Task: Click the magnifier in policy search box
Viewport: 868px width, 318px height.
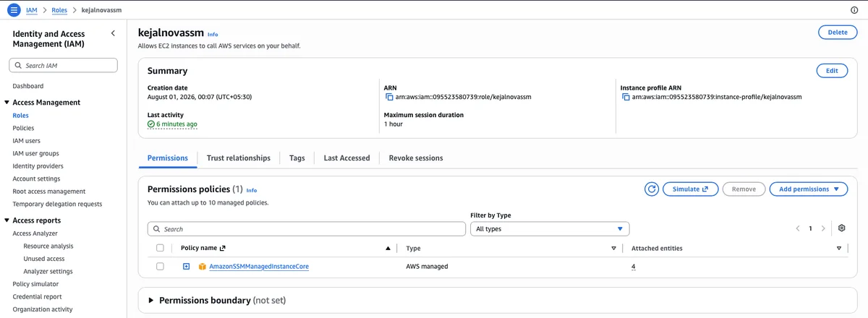Action: [157, 228]
